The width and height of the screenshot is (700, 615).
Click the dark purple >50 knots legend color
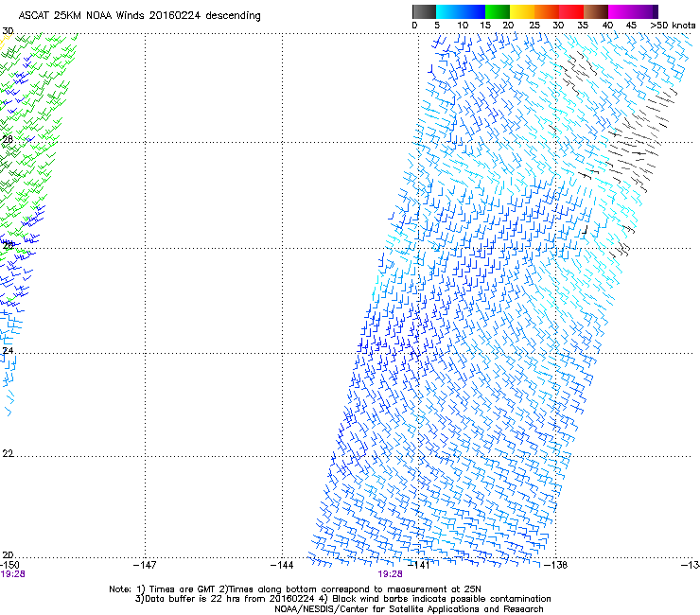pyautogui.click(x=655, y=11)
